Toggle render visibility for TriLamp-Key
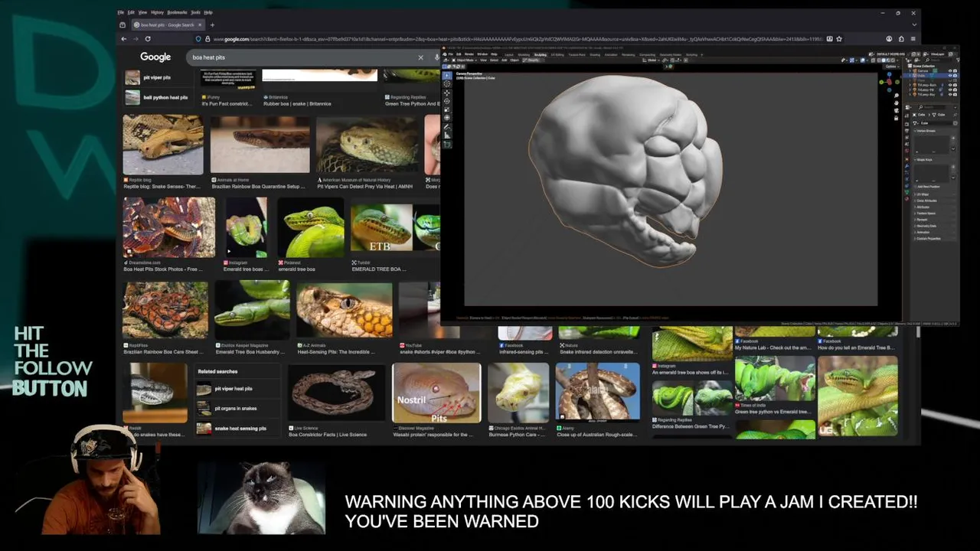The image size is (980, 551). 955,95
